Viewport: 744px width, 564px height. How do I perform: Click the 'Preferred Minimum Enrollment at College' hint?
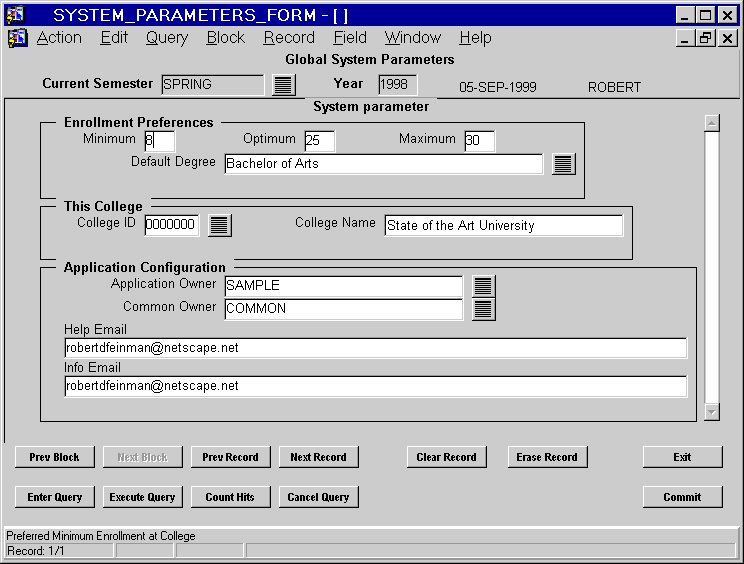point(101,536)
